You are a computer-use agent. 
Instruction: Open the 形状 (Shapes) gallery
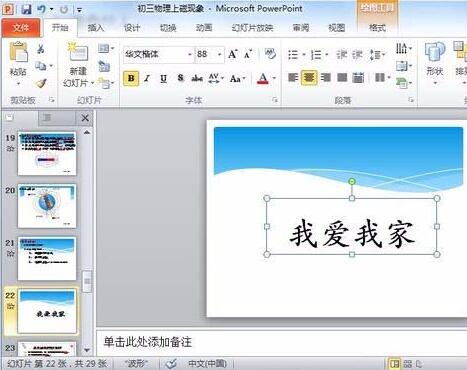pyautogui.click(x=435, y=63)
